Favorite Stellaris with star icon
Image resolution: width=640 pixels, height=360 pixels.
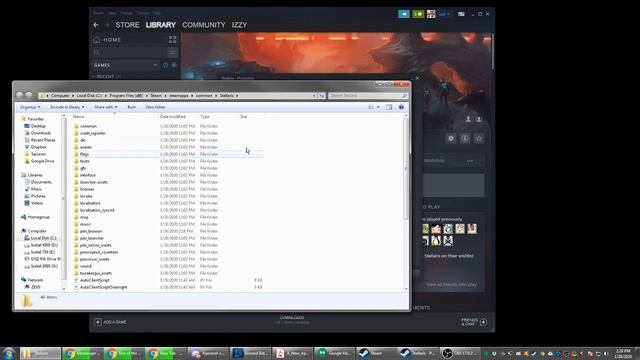(x=479, y=138)
